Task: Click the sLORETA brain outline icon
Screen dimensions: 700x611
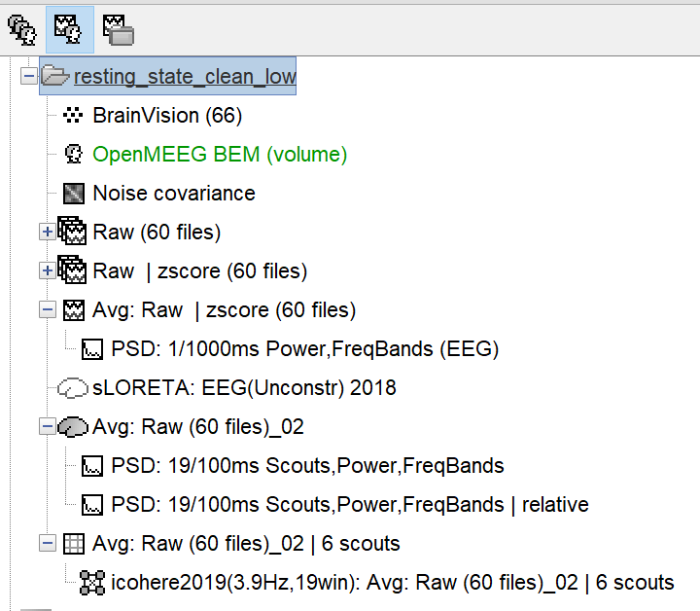Action: point(74,388)
